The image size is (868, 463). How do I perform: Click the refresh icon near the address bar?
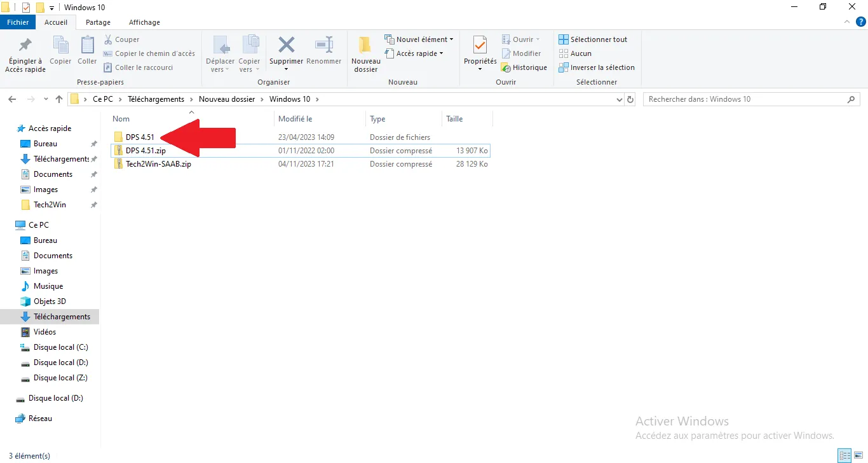click(x=630, y=99)
